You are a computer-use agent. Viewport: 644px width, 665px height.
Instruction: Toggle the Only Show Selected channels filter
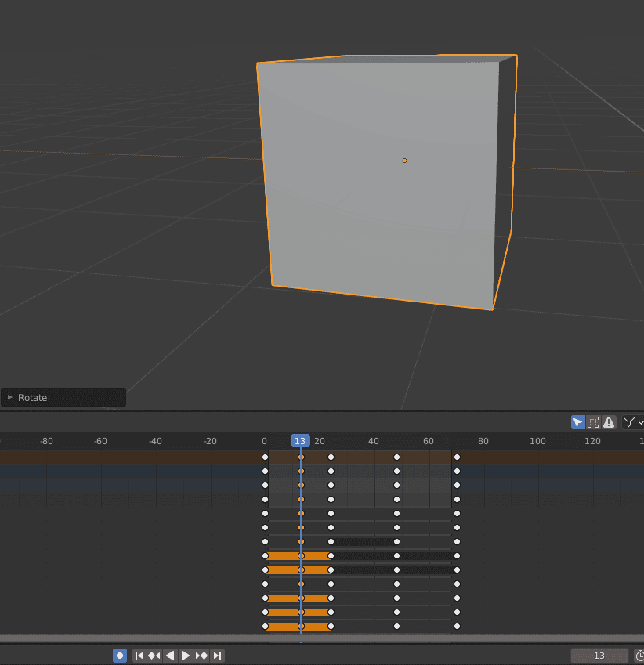(x=578, y=422)
